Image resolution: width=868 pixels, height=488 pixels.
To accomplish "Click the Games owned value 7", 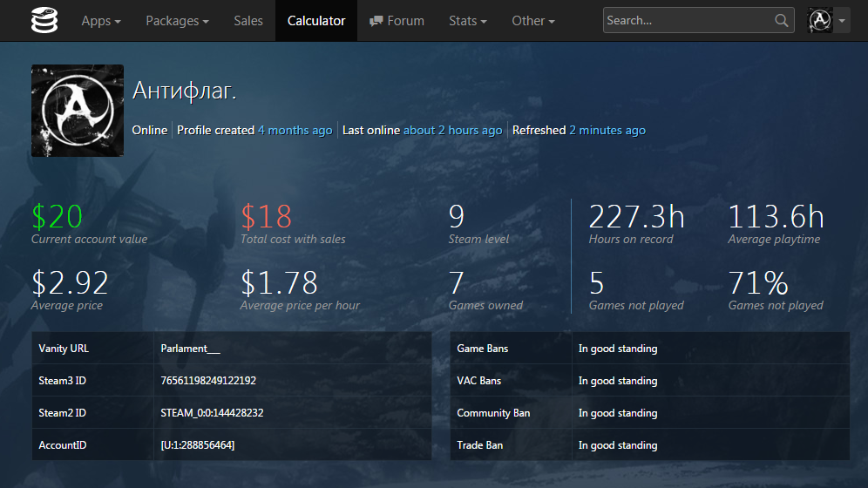I will (456, 282).
